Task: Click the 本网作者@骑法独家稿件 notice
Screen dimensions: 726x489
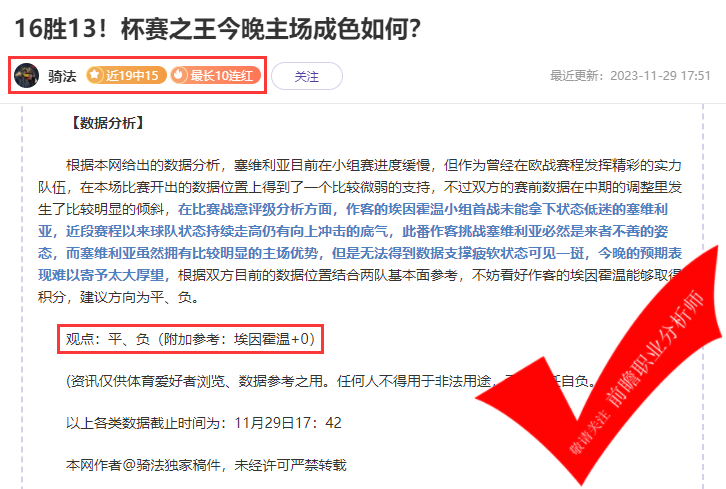Action: tap(206, 464)
